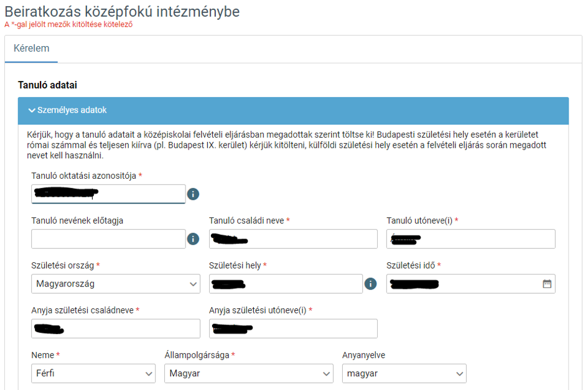
Task: Click the Beiratkozás középfokú intézménybe page title
Action: coord(122,12)
